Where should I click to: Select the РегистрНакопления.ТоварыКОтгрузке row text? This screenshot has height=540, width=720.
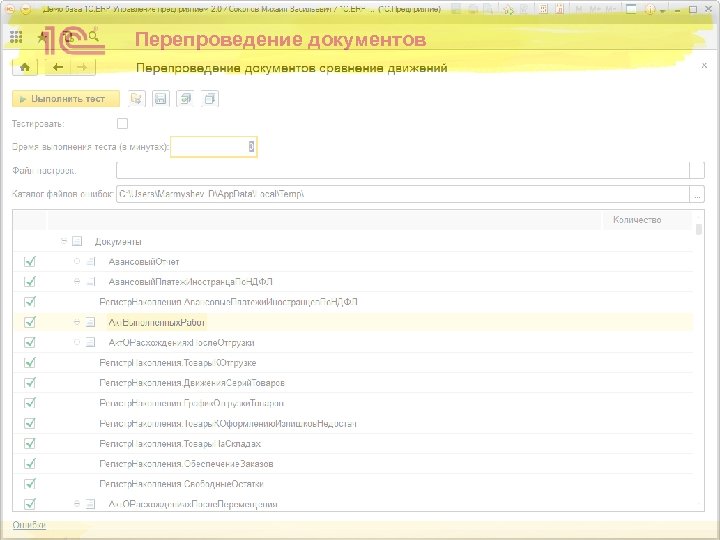click(x=177, y=363)
